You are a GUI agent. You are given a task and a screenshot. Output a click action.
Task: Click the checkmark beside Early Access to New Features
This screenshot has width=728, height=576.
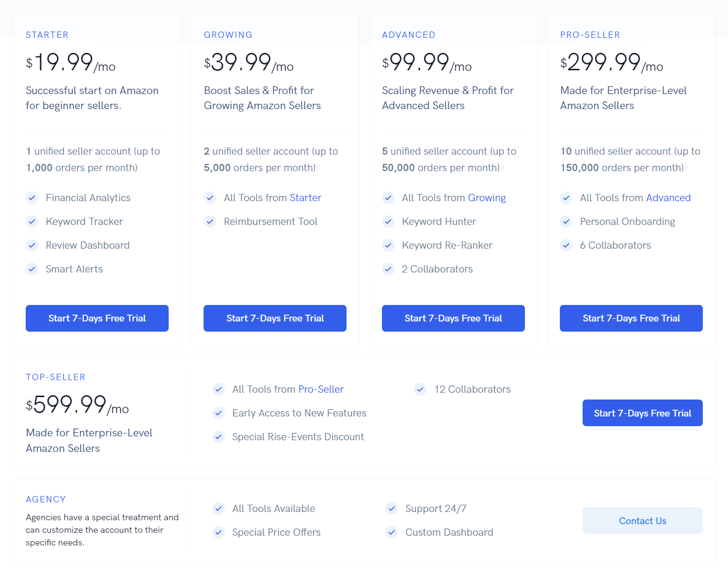(x=219, y=413)
